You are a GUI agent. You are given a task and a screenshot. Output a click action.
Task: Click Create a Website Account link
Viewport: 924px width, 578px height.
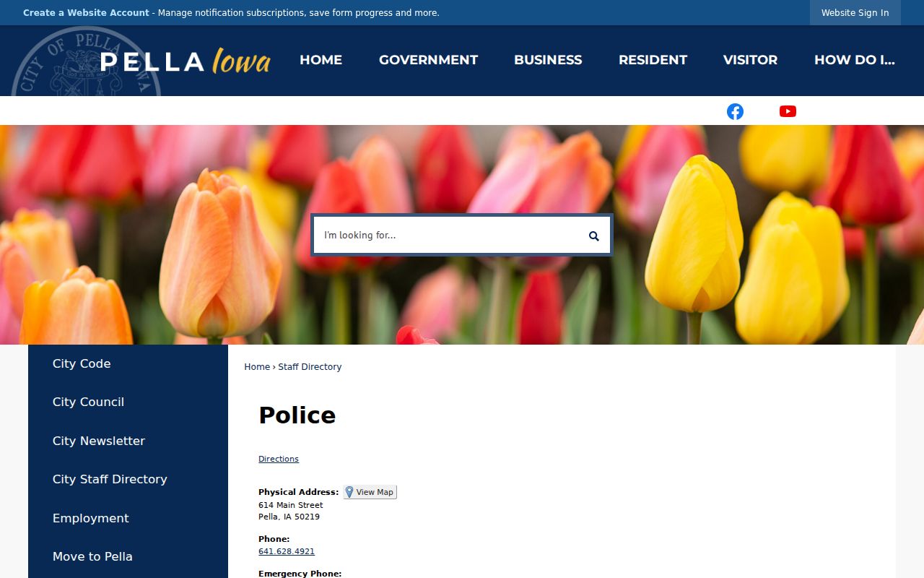pos(86,13)
